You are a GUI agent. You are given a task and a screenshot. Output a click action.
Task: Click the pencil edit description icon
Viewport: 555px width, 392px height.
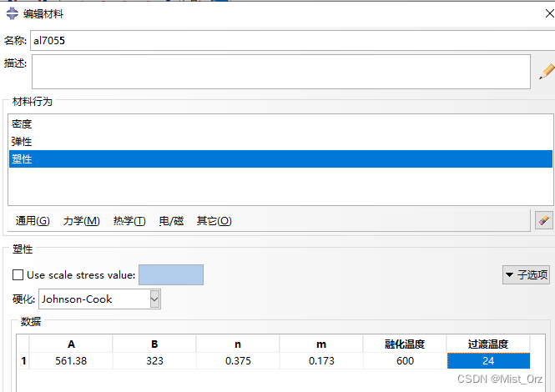(x=547, y=71)
